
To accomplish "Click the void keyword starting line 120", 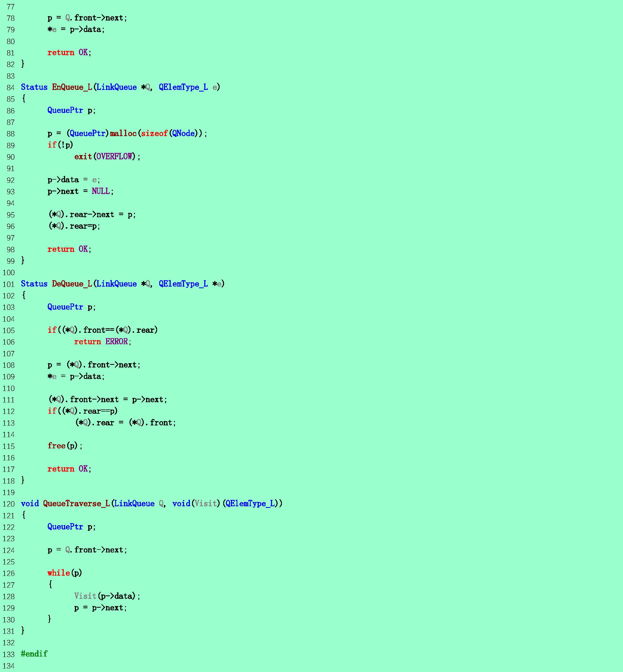I will coord(30,504).
